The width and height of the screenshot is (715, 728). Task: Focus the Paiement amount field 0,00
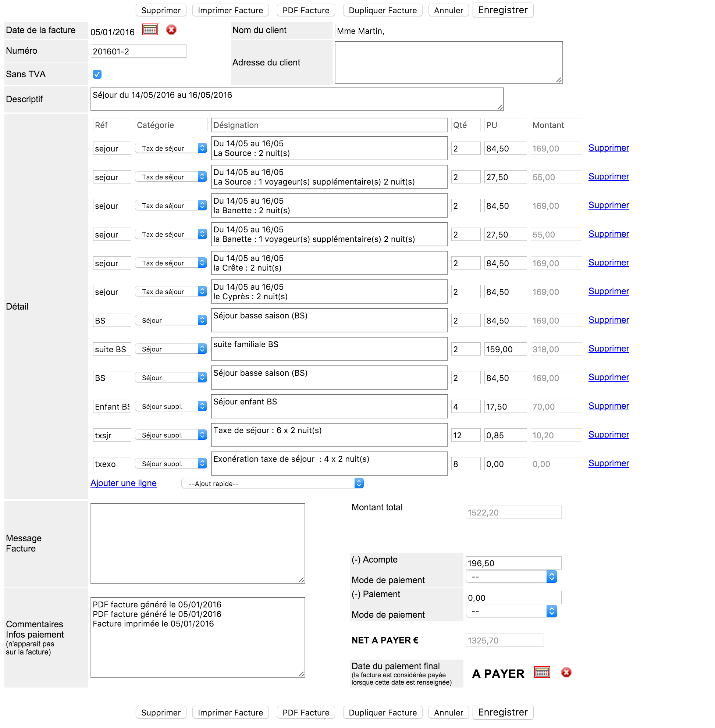pos(513,598)
